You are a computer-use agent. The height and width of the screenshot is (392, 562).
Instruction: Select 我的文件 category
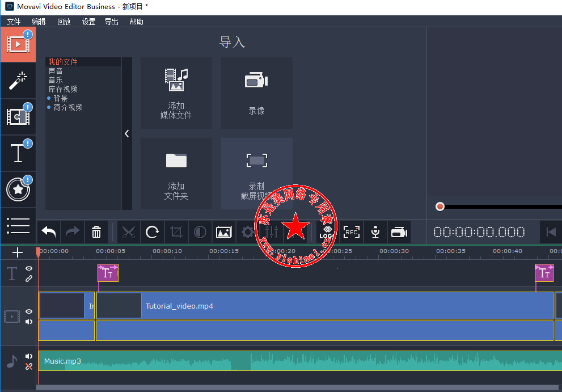tap(83, 62)
